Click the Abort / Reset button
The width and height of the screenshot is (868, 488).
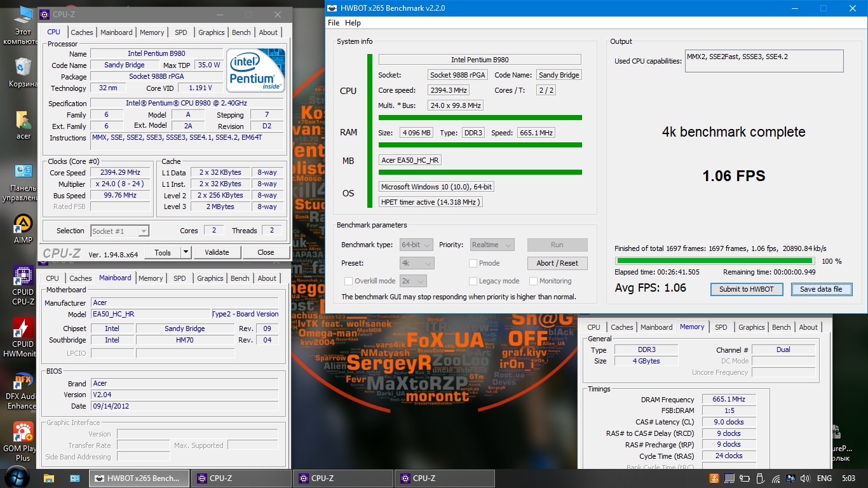557,263
